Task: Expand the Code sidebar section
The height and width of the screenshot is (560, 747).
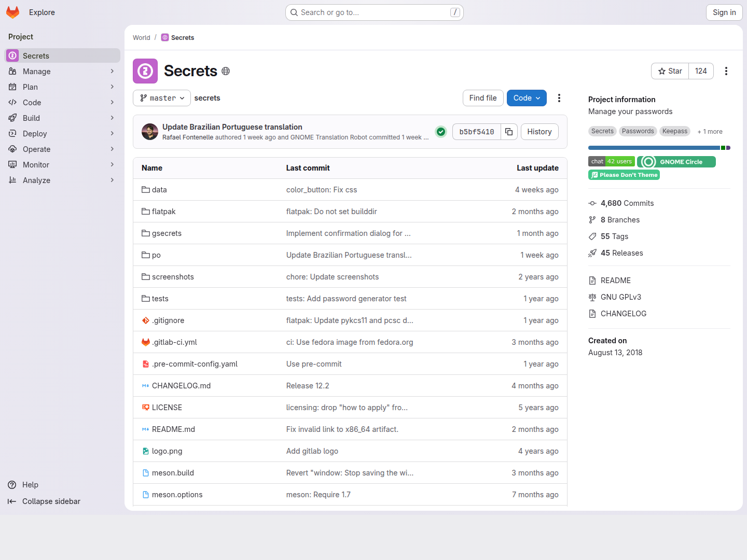Action: click(x=62, y=103)
